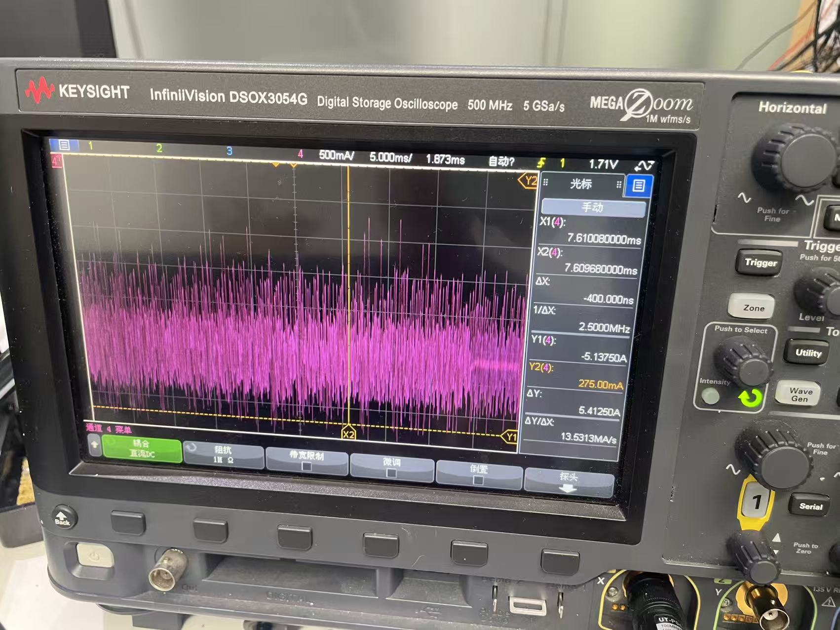Image resolution: width=840 pixels, height=630 pixels.
Task: Enable the 微调 fine adjust checkbox
Action: pos(391,473)
